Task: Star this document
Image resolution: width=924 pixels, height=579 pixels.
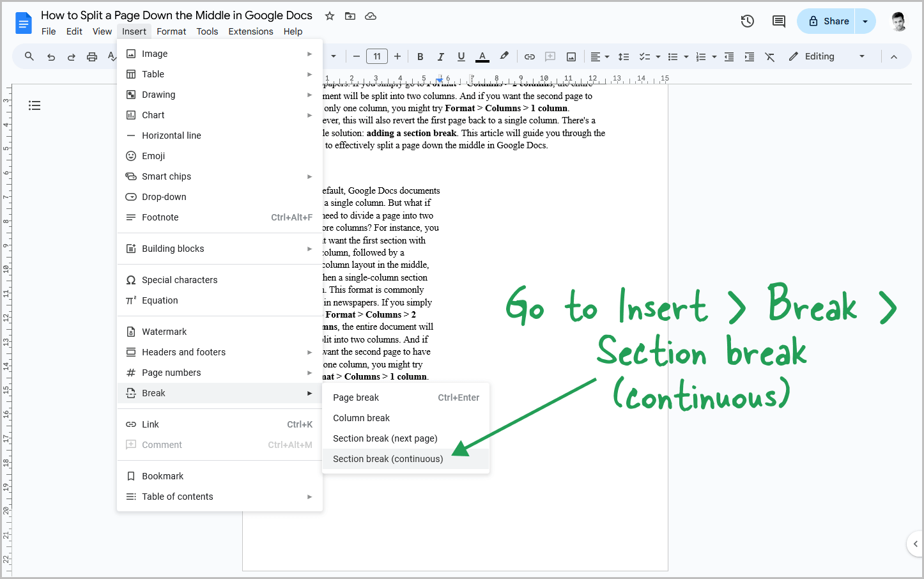Action: tap(330, 16)
